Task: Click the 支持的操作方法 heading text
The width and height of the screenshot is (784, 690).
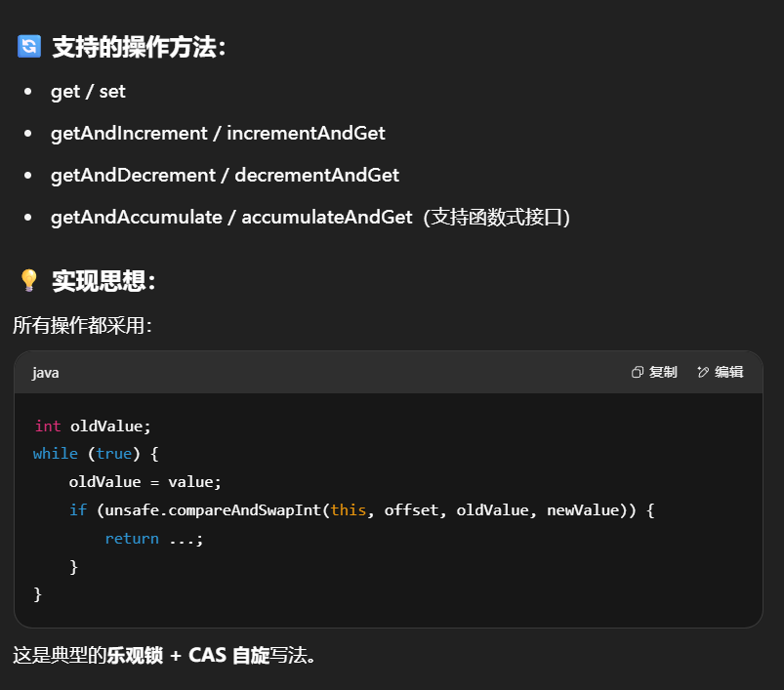Action: (139, 47)
